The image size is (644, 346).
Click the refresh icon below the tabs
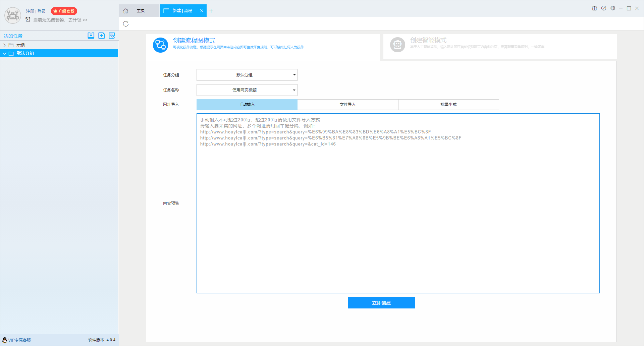point(126,24)
